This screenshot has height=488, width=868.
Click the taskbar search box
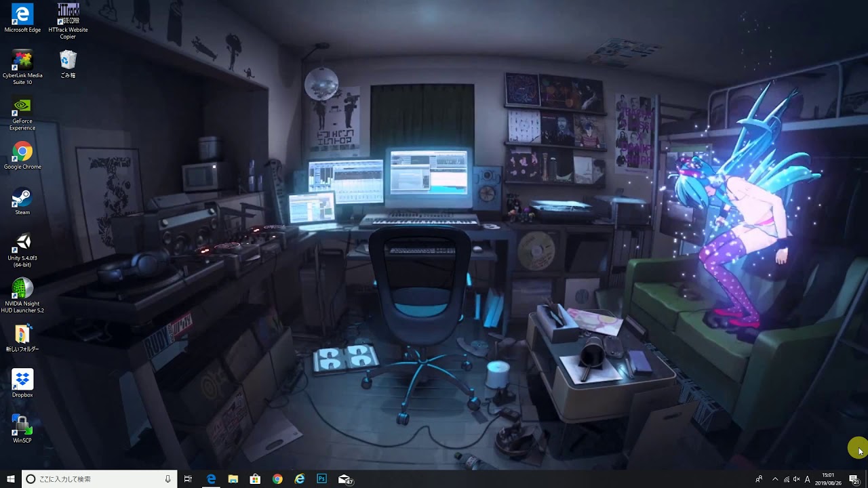[x=100, y=479]
